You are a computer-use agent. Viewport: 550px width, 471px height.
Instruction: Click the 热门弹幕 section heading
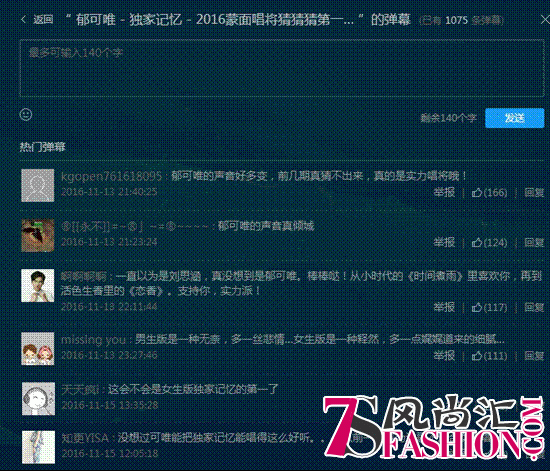[x=42, y=147]
